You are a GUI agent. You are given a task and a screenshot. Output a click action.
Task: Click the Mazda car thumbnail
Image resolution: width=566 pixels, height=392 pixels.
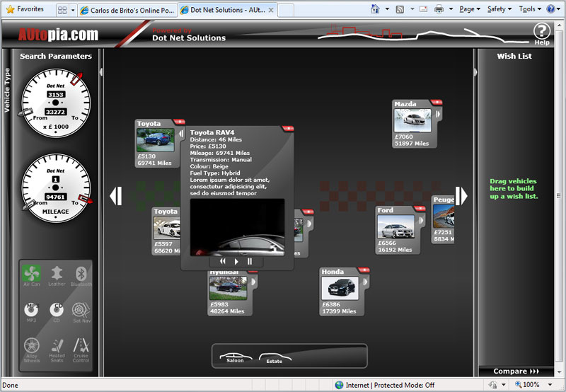pyautogui.click(x=412, y=120)
